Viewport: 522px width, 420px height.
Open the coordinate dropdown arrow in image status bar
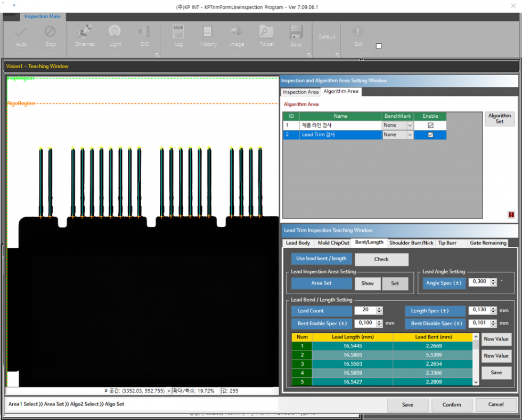point(169,391)
